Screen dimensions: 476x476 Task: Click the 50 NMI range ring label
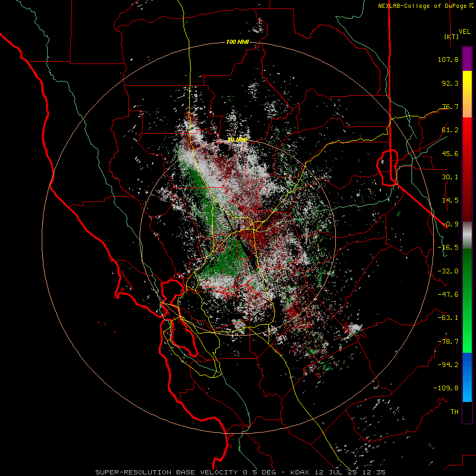click(x=237, y=140)
